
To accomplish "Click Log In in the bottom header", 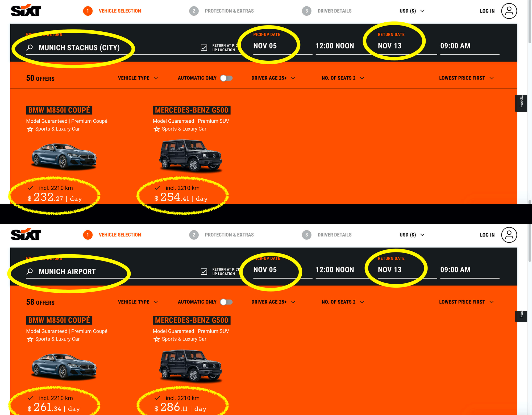I will (487, 235).
